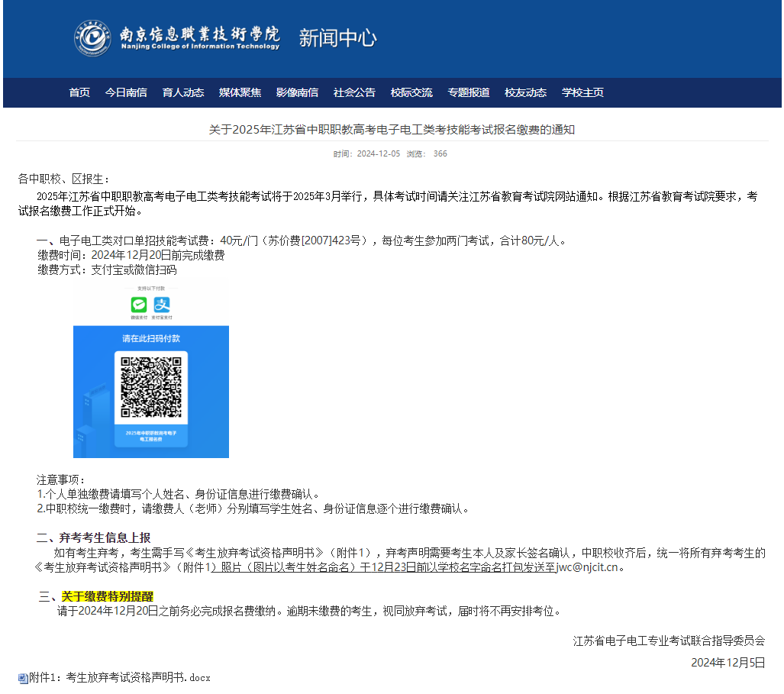Click the greeting 各中职校、区报生：

[64, 179]
